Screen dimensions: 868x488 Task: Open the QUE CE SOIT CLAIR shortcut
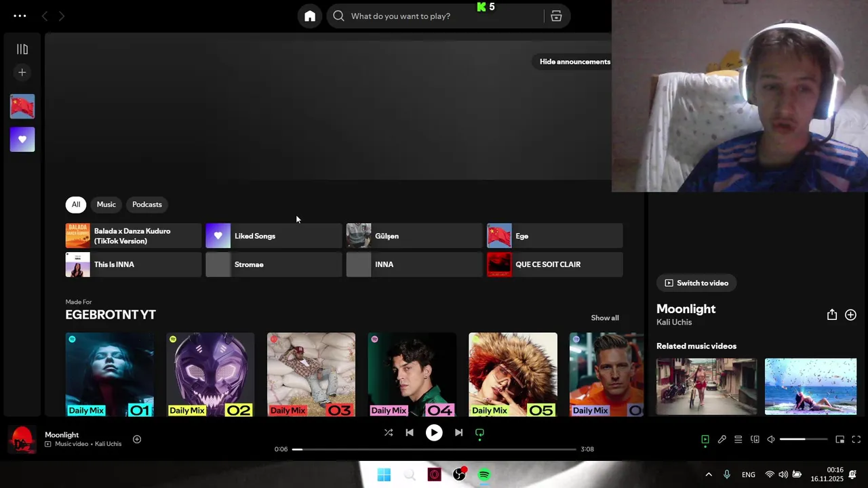coord(555,264)
